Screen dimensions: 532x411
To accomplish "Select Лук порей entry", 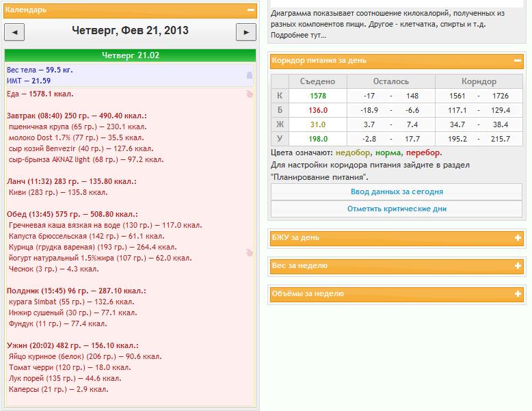I will point(65,378).
